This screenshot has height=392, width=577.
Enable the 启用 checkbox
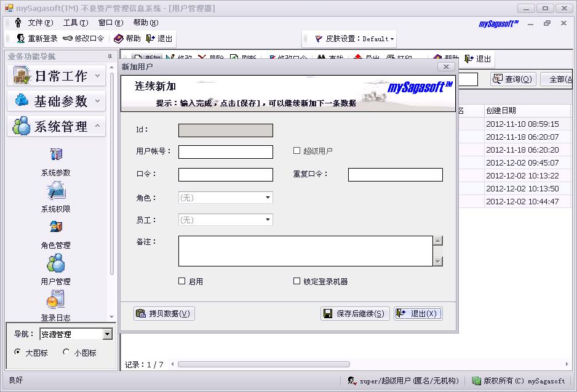[x=182, y=281]
